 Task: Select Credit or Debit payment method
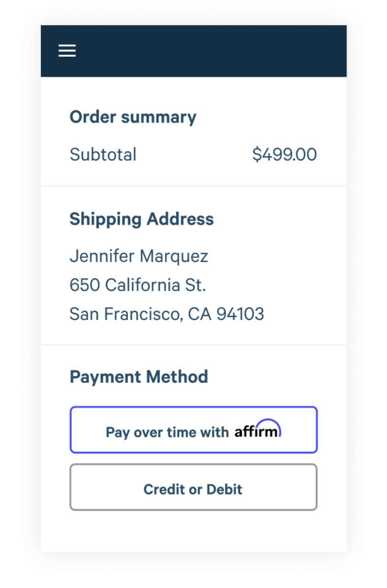point(193,487)
